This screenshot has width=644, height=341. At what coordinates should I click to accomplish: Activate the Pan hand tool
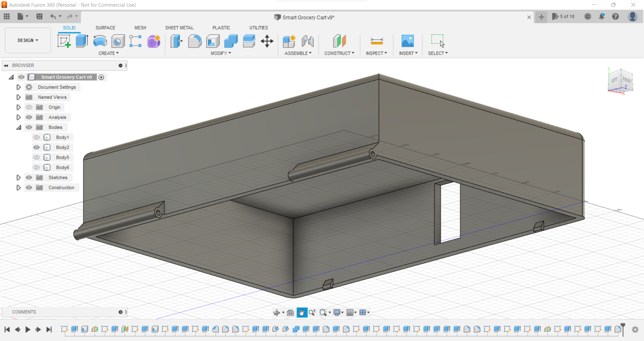click(x=302, y=313)
